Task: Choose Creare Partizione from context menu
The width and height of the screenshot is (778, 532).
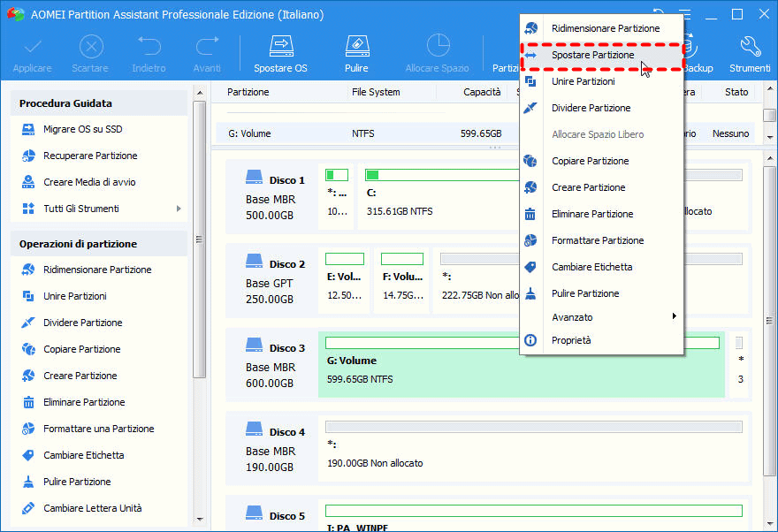Action: pos(601,187)
